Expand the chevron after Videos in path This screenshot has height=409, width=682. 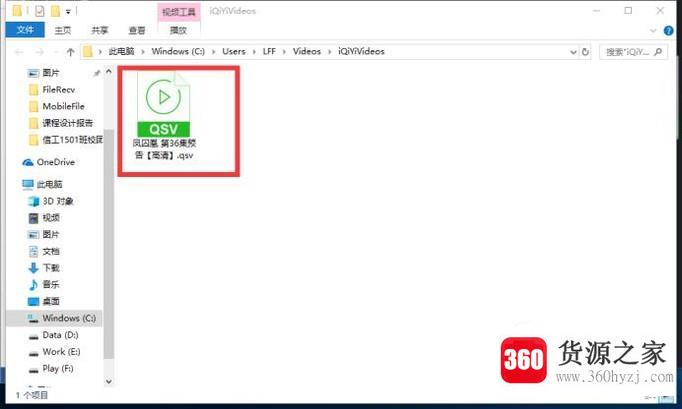pos(329,52)
